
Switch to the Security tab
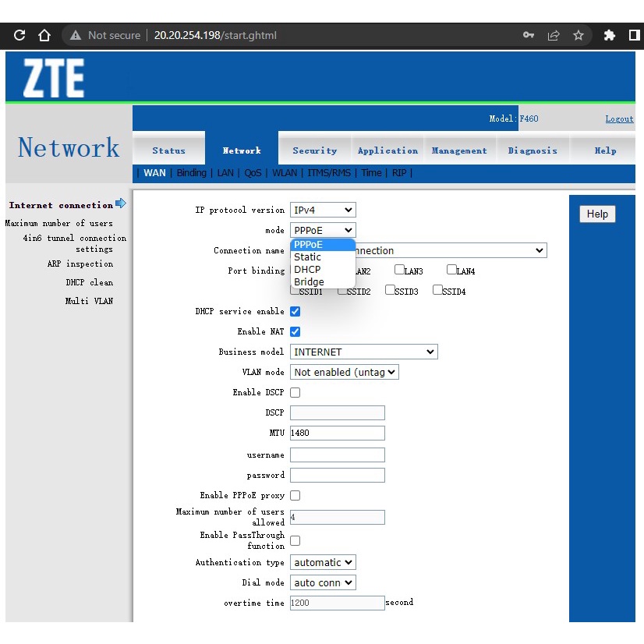[x=315, y=150]
